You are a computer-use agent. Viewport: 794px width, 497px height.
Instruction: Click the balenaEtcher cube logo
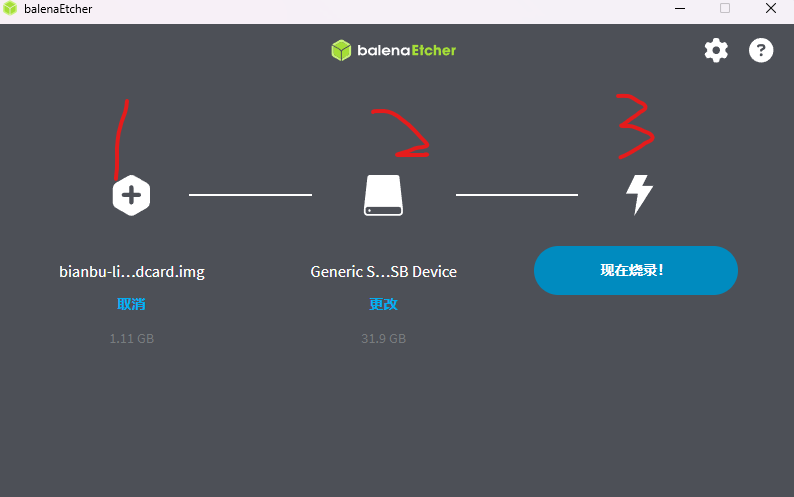click(341, 50)
